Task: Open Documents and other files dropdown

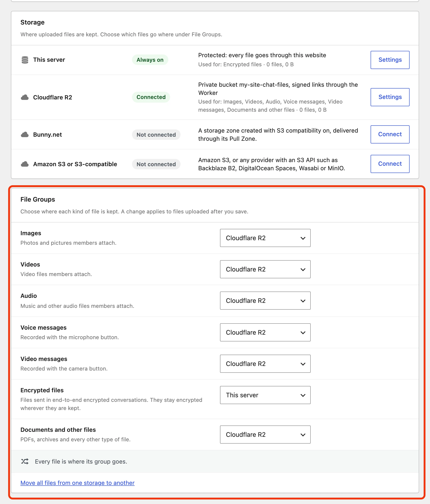Action: (265, 435)
